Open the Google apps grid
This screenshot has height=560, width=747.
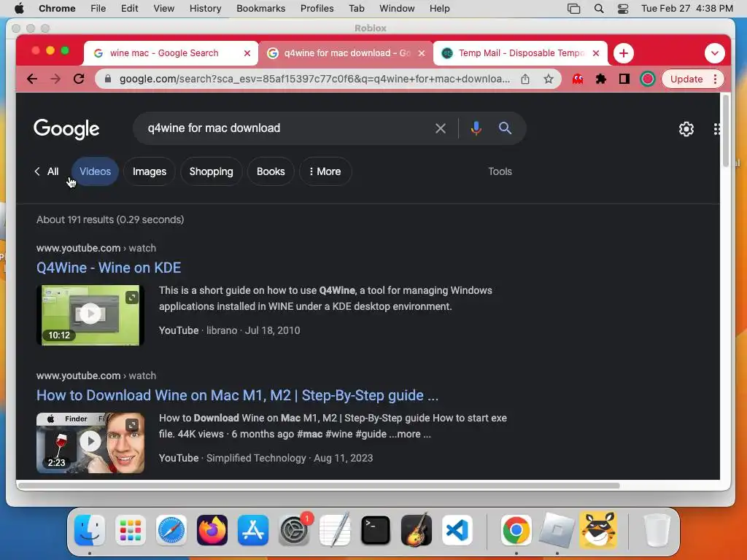point(716,129)
